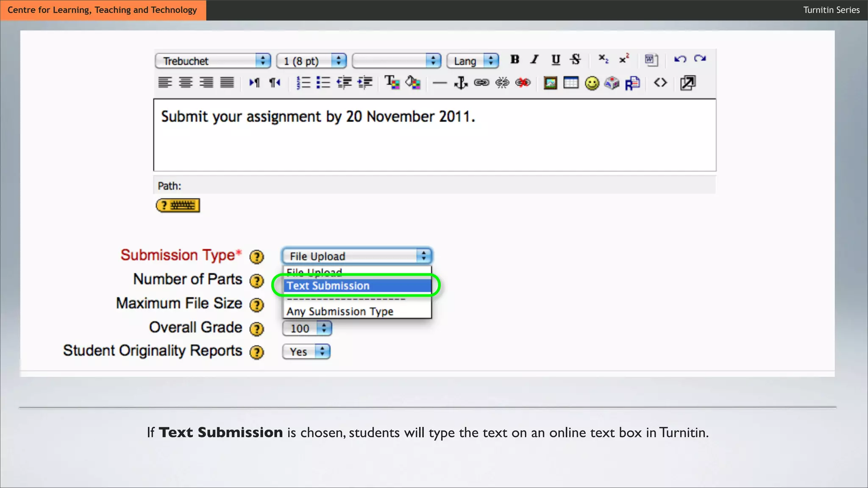Viewport: 868px width, 488px height.
Task: Choose Any Submission Type option
Action: 340,312
